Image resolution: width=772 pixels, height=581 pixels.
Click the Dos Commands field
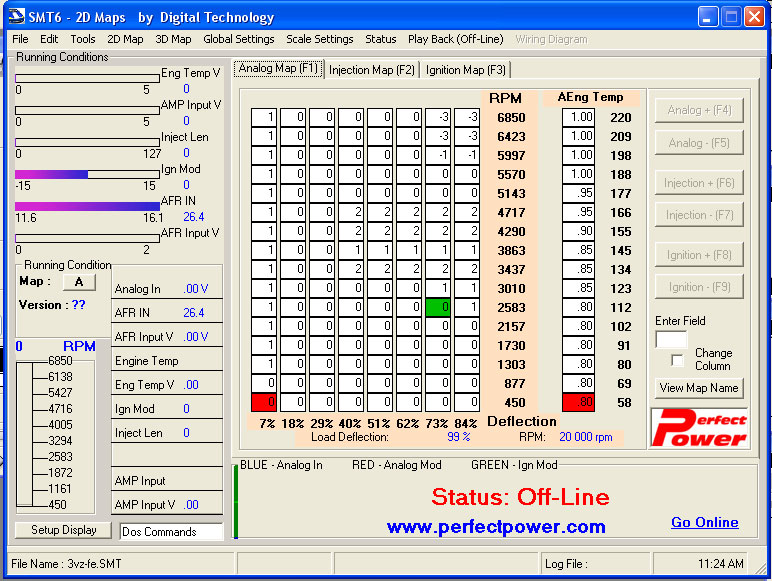pyautogui.click(x=171, y=532)
